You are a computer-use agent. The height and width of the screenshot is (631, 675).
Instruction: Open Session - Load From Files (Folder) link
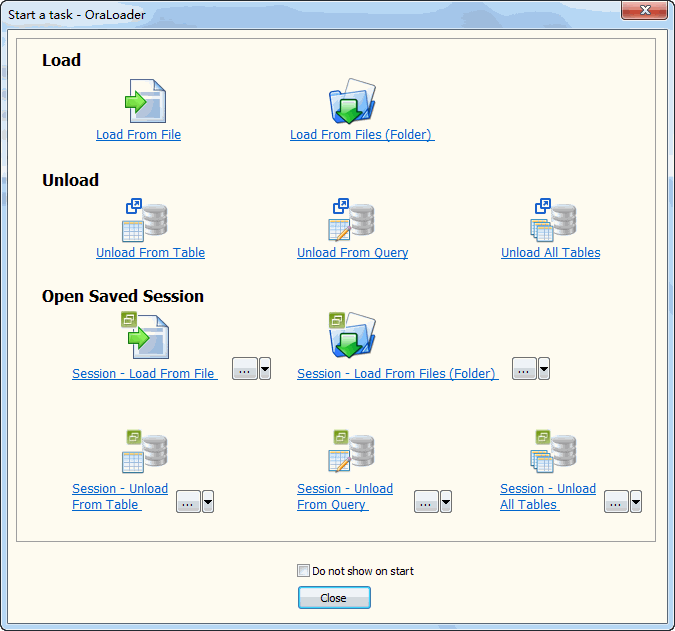click(x=398, y=374)
